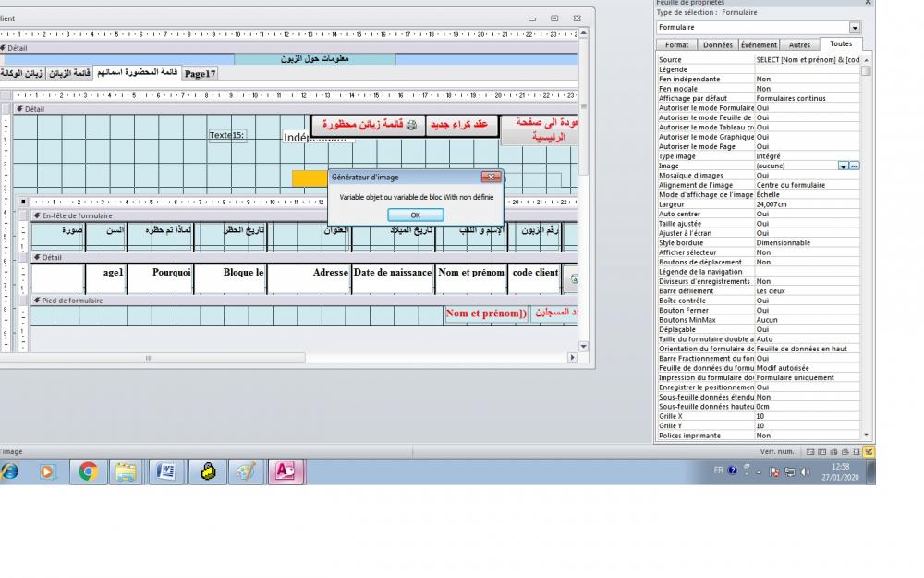The width and height of the screenshot is (924, 578).
Task: Click the volume speaker tray icon
Action: (805, 472)
